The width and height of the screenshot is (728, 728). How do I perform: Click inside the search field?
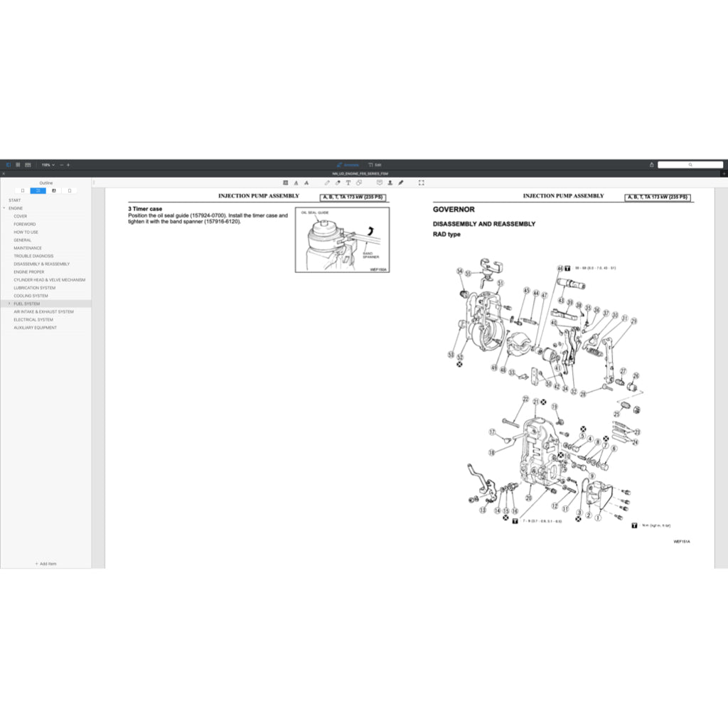(x=691, y=164)
